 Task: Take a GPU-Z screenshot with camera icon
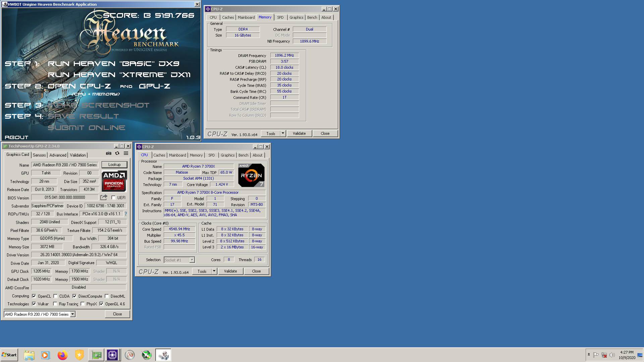(108, 153)
